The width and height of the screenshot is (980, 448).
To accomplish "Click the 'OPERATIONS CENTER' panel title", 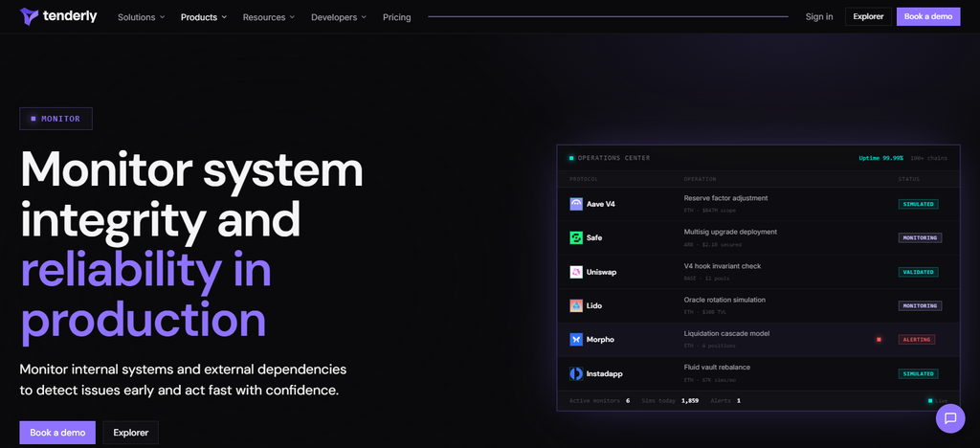I will 613,158.
